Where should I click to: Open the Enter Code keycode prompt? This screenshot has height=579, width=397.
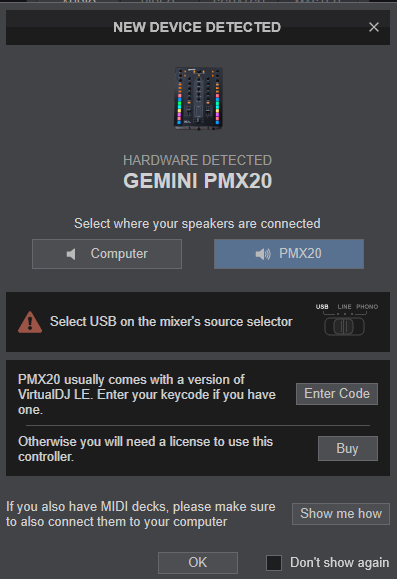tap(337, 394)
